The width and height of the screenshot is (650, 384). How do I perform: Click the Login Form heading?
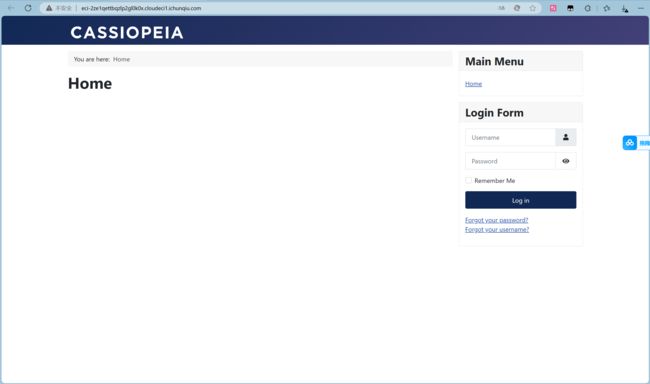coord(494,113)
